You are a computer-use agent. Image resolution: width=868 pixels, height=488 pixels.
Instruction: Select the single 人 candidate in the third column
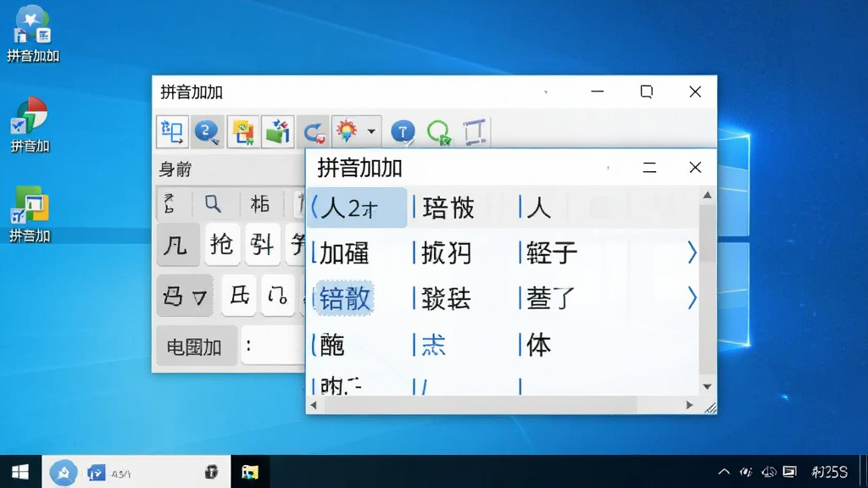click(x=538, y=208)
